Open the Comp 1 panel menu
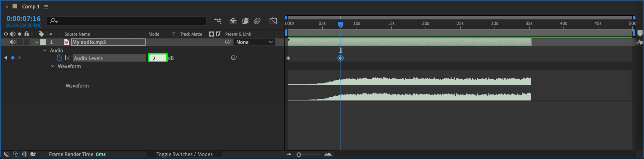 (46, 7)
